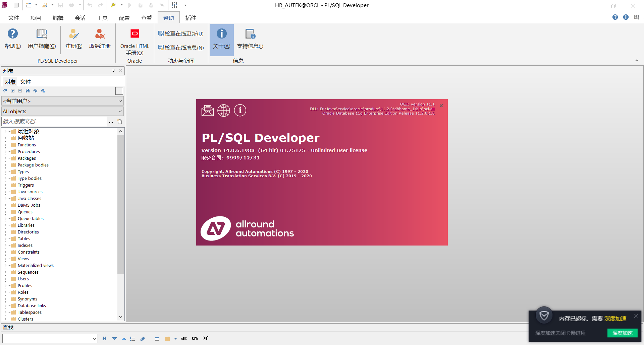The image size is (644, 345).
Task: Click inside the search documents input field
Action: [x=54, y=121]
